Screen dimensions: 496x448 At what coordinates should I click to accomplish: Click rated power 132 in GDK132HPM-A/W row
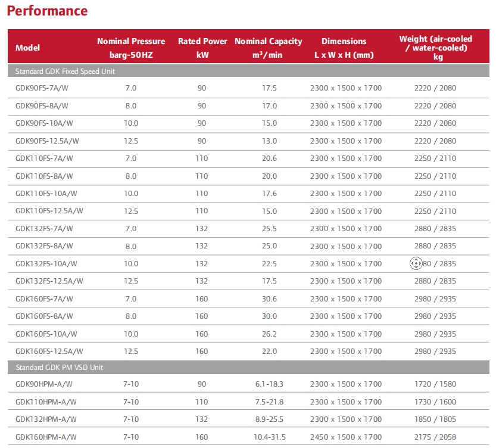[201, 419]
